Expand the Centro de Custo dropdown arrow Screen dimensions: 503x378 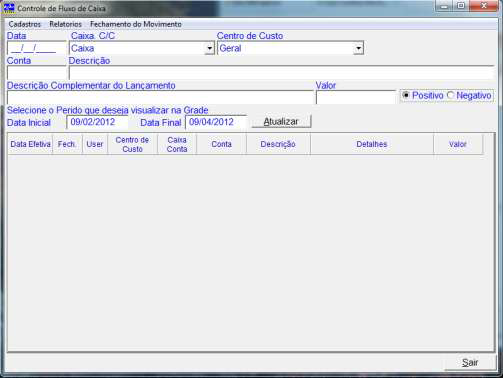click(358, 48)
